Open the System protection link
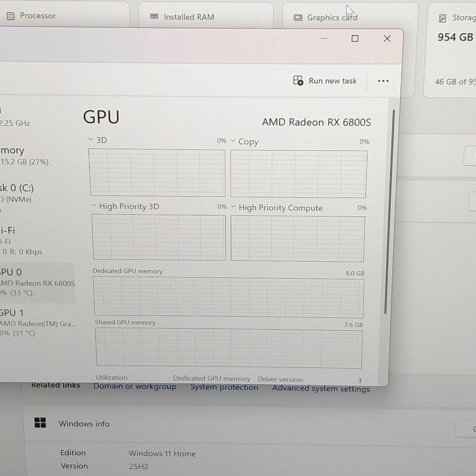Image resolution: width=476 pixels, height=476 pixels. [224, 387]
